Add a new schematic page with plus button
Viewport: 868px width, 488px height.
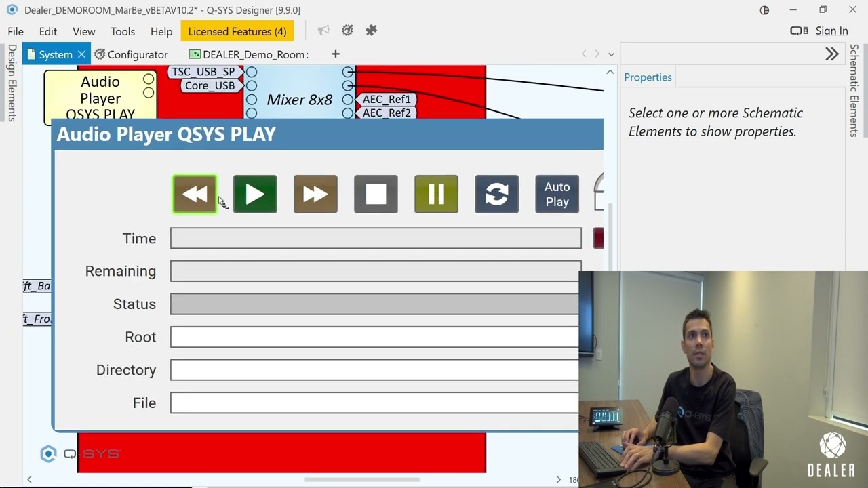pos(335,54)
